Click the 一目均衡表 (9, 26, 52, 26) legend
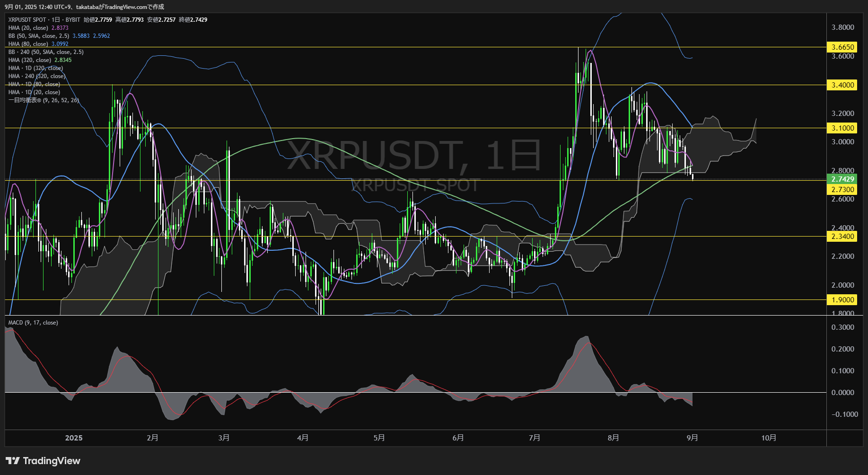The height and width of the screenshot is (475, 868). pos(44,100)
